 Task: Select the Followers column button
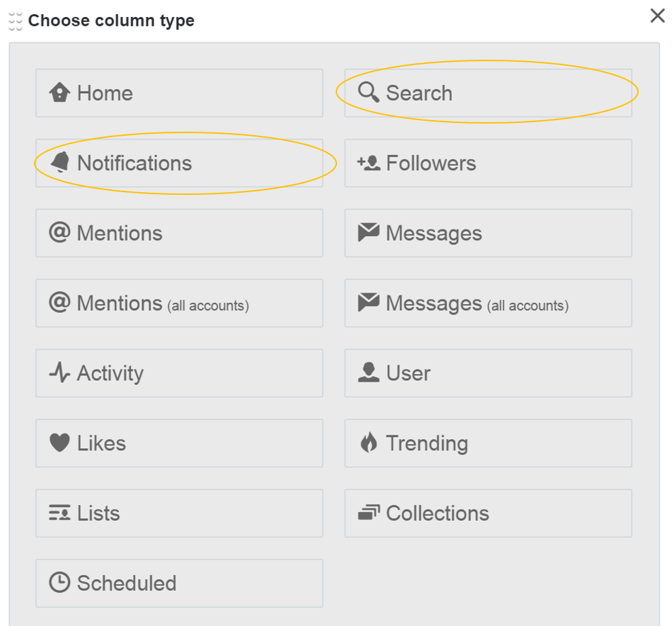(x=488, y=163)
